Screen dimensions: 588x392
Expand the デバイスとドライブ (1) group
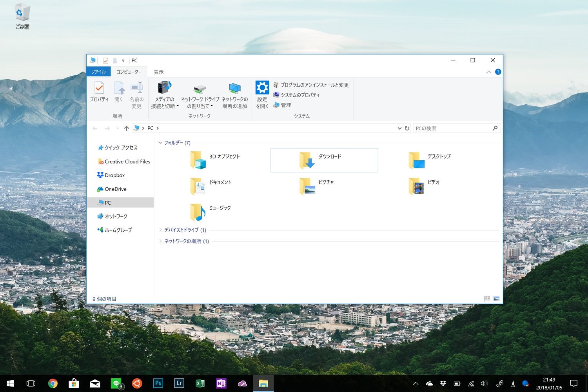[160, 230]
